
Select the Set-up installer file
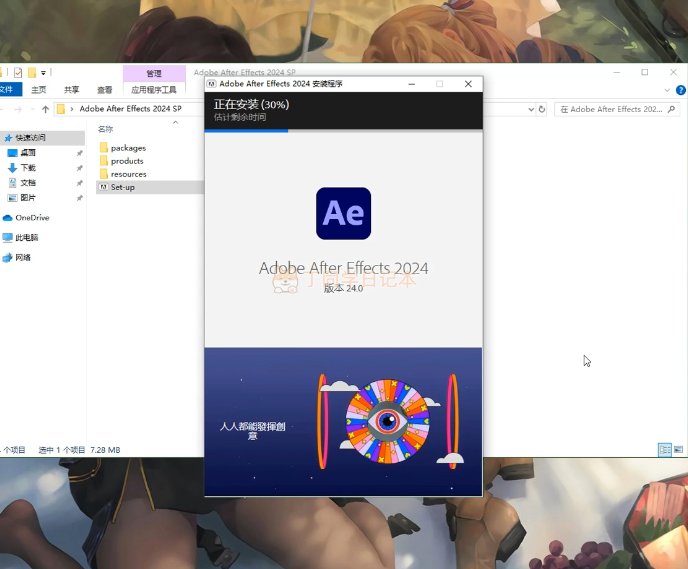point(121,187)
